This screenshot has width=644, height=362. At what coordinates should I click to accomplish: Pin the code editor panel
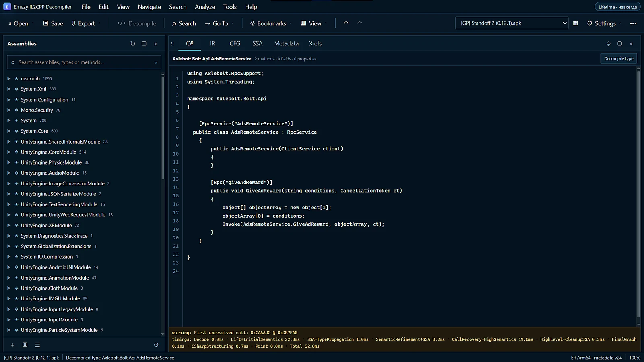click(608, 43)
